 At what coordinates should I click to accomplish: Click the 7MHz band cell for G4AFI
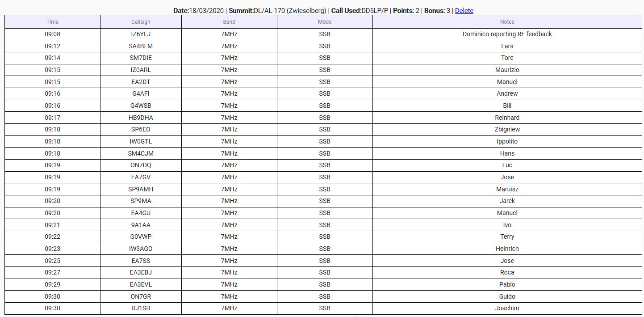click(x=229, y=93)
